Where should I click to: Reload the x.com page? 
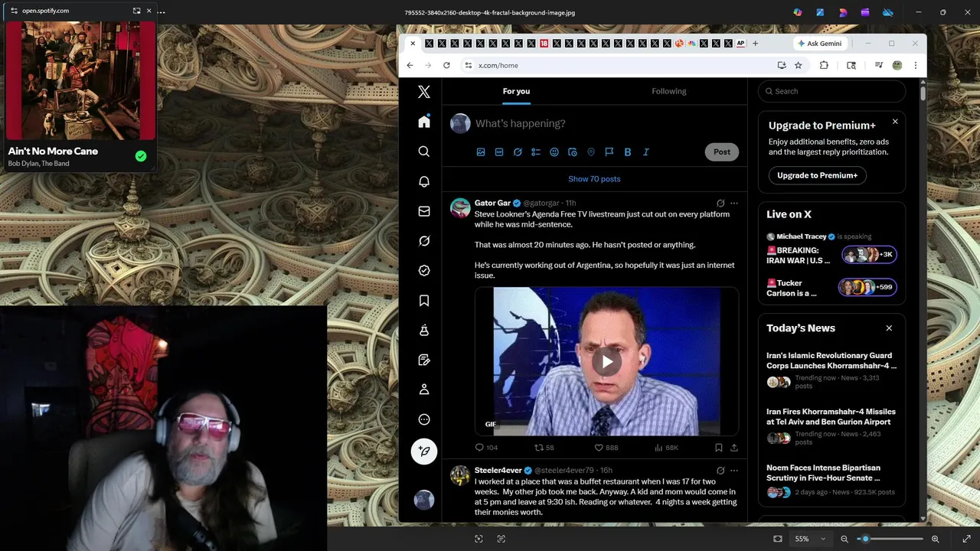446,66
